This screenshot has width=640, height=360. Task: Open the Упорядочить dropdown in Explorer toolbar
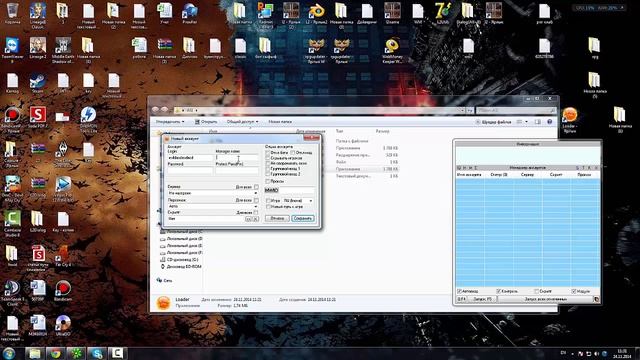tap(170, 122)
